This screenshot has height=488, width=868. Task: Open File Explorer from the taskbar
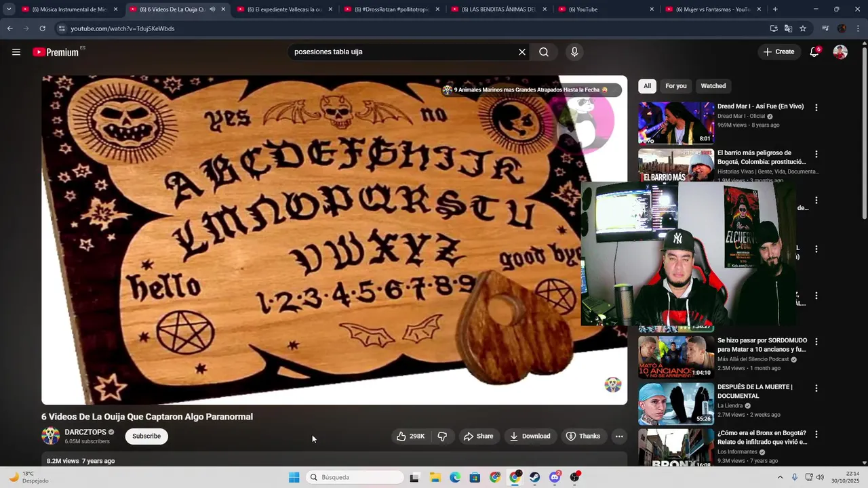435,477
